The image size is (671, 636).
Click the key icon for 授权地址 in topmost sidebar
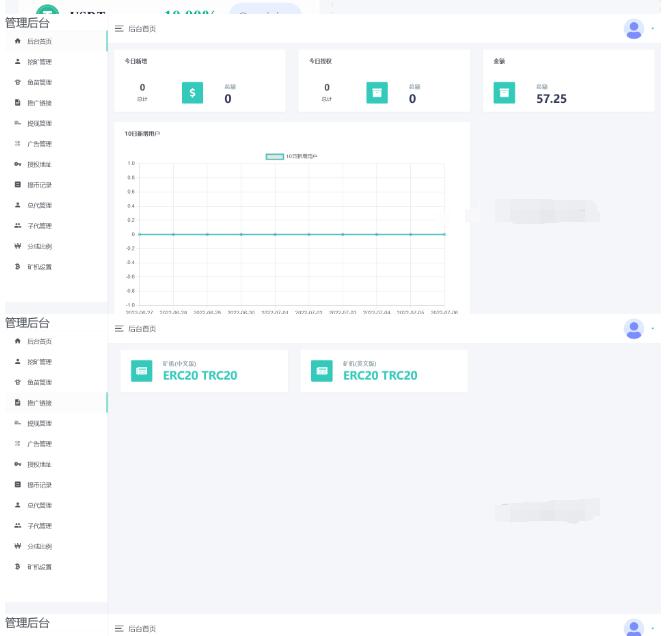pyautogui.click(x=18, y=164)
